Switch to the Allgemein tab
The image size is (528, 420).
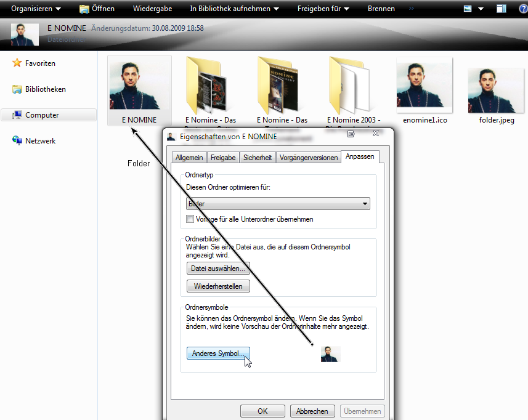[189, 158]
